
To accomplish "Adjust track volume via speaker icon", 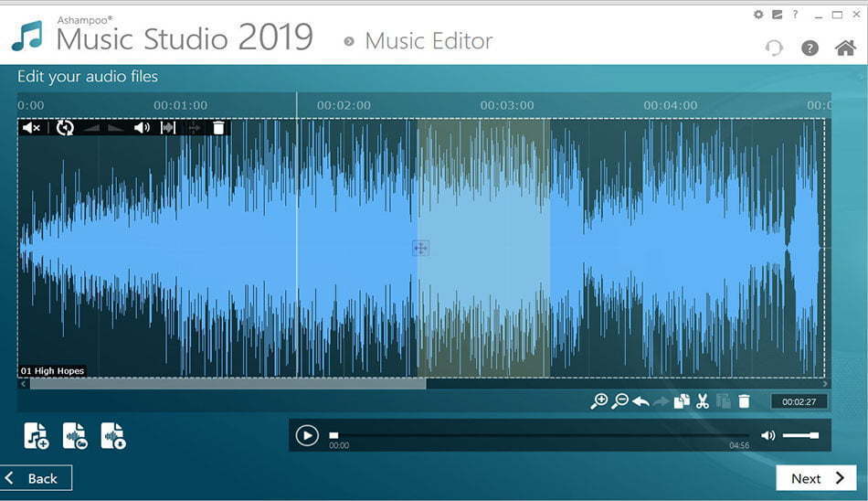I will (142, 128).
